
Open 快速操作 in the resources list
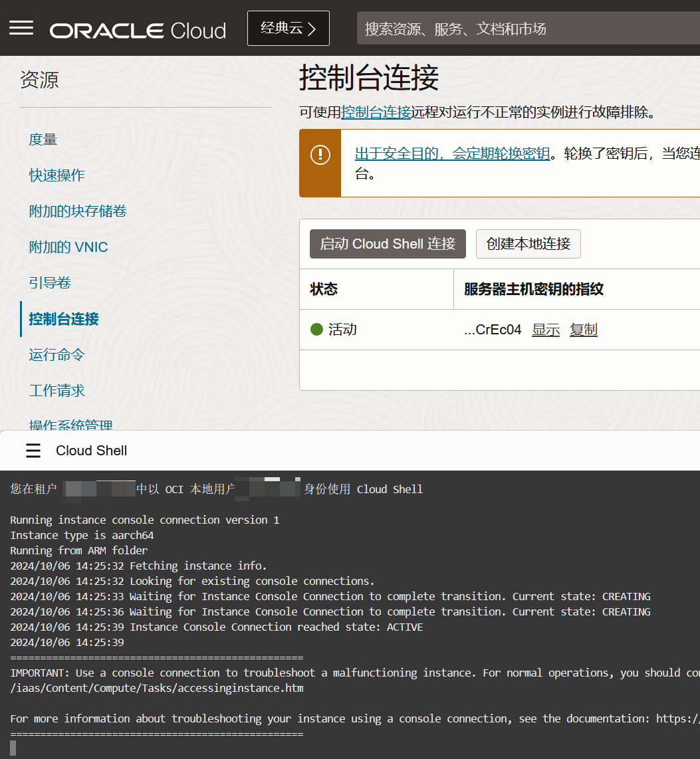coord(57,175)
